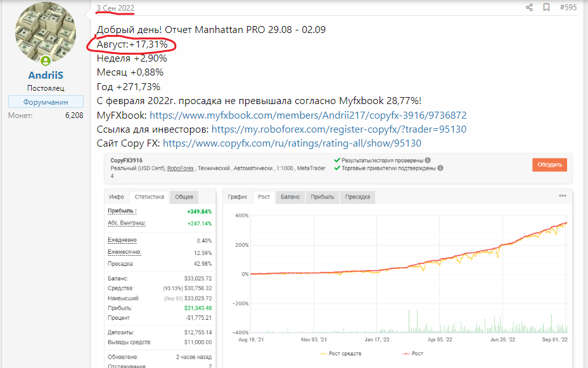The image size is (588, 368).
Task: Click green checkmark for Торговые привилегии подтверждены
Action: point(336,168)
